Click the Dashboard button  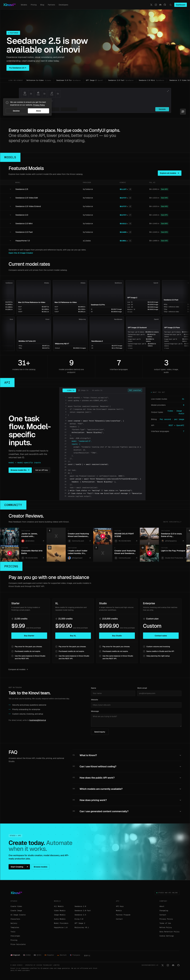180,5
